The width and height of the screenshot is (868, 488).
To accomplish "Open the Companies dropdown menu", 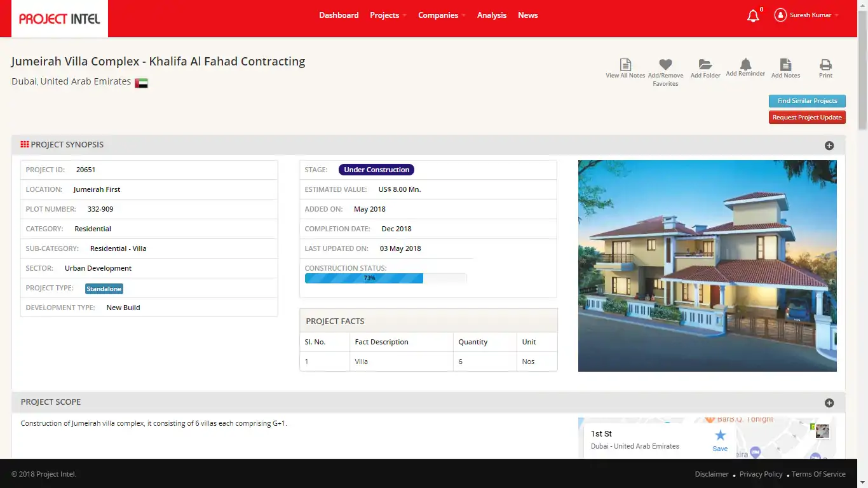I will click(442, 15).
